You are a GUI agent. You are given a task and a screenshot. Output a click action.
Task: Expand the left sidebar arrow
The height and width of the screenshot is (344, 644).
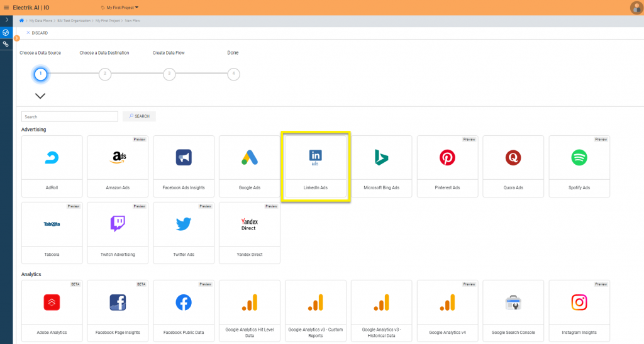coord(6,19)
